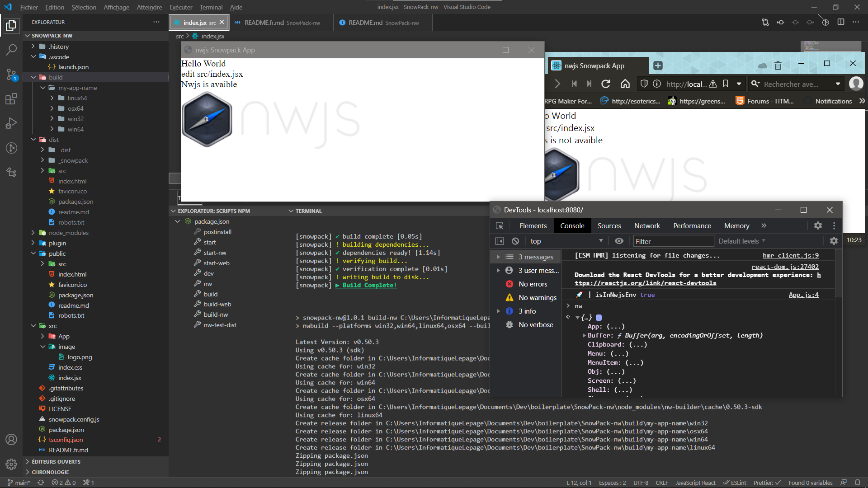Click the trash icon in browser tab bar
Screen dimensions: 868x488
coord(778,66)
